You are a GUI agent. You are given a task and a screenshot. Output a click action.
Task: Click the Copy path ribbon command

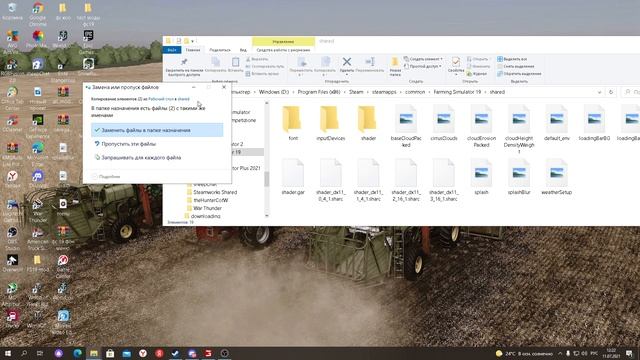point(265,66)
